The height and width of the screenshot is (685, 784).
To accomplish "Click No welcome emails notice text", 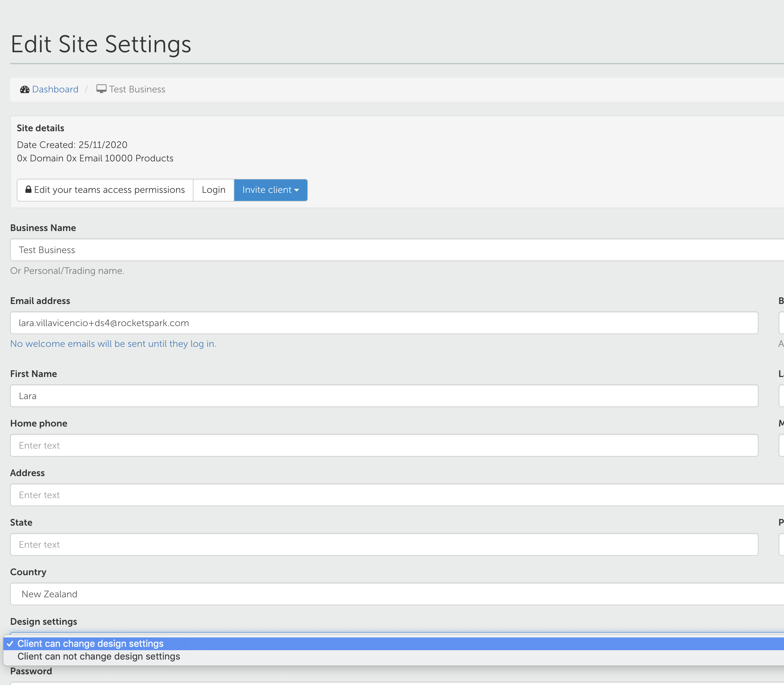I will 113,344.
